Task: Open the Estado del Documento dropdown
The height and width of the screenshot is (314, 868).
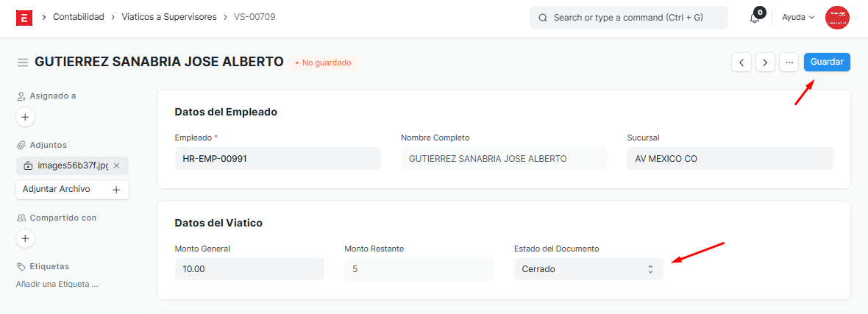Action: pyautogui.click(x=588, y=269)
